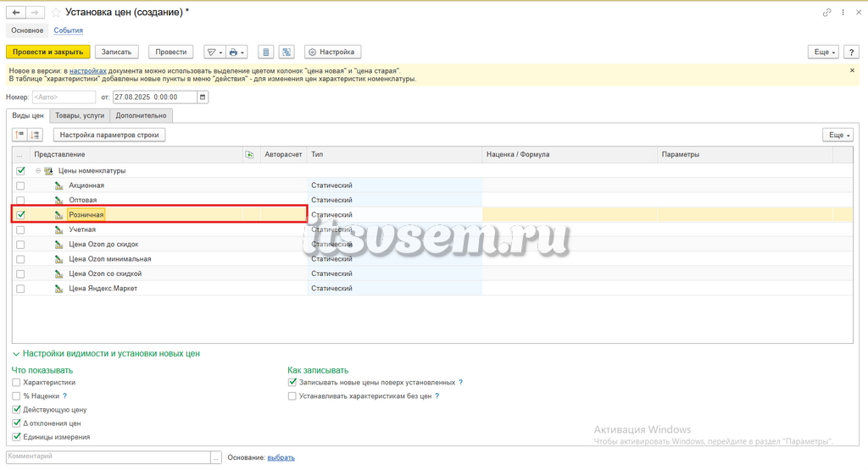Copy link via the chain icon
This screenshot has width=868, height=470.
(x=826, y=12)
